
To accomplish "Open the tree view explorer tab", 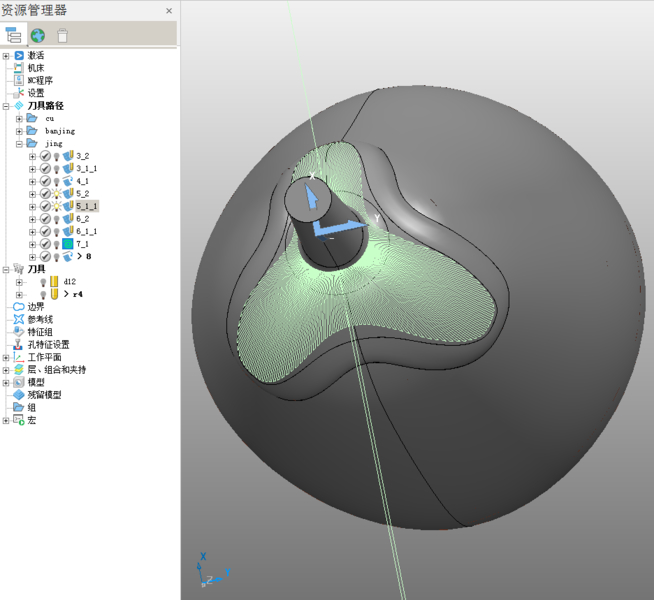I will [13, 36].
